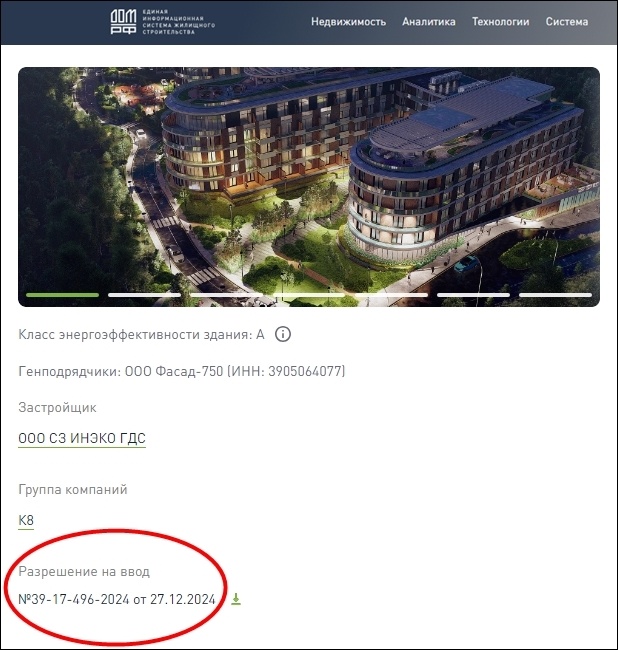Jump to the sixth gallery slide indicator
Screen dimensions: 618x650
[473, 295]
